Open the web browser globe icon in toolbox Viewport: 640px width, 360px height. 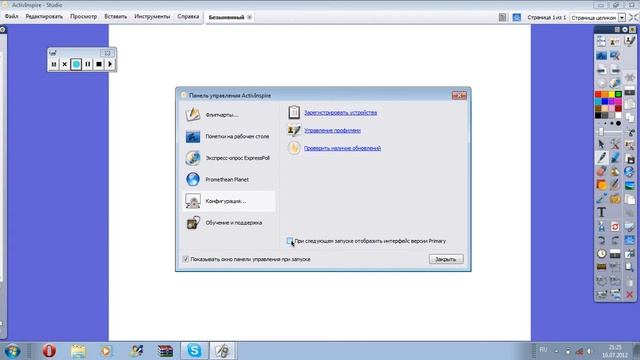[x=629, y=171]
